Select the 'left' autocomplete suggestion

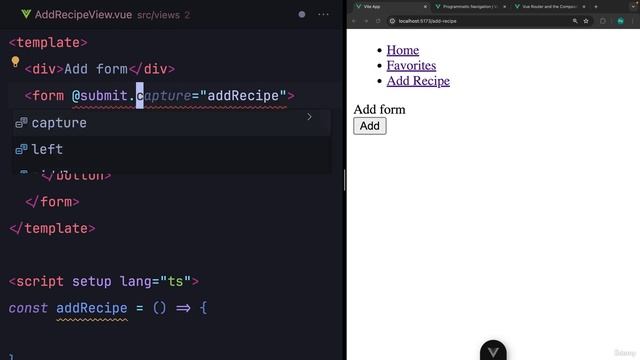pos(172,149)
